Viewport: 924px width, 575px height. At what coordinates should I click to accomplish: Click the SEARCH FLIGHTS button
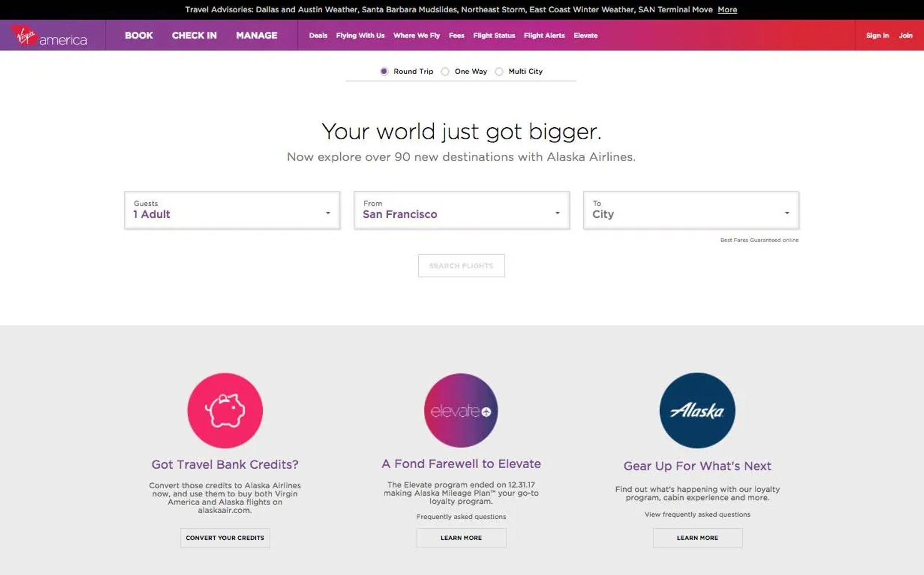[461, 266]
